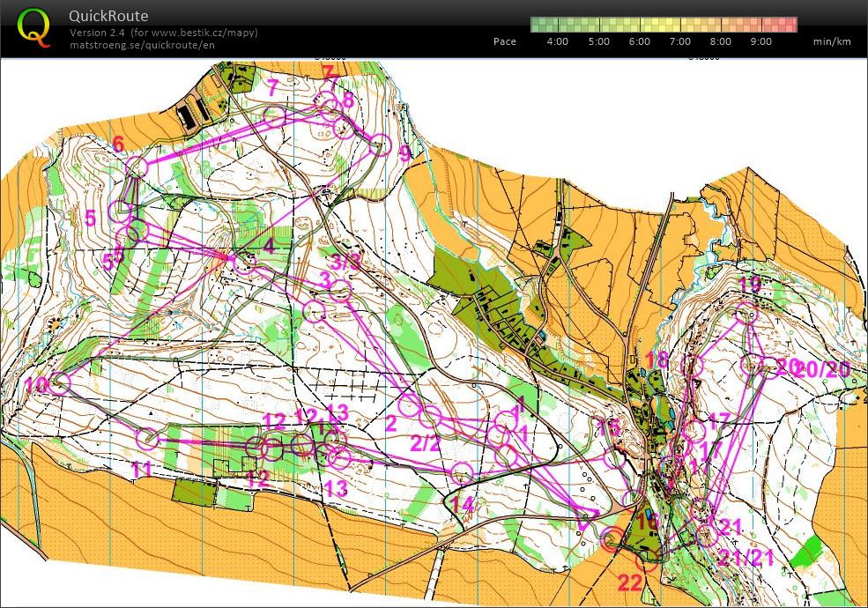Pick the yellow 6:00 pace color
Screen dimensions: 868x608
point(640,25)
